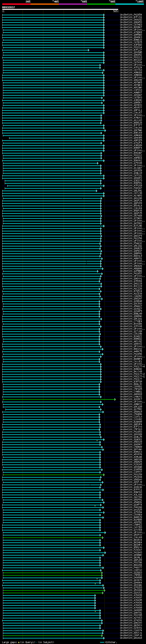The height and width of the screenshot is (644, 146).
Task: Open hit UniRef100_C0PSS3
Action: click(x=131, y=90)
